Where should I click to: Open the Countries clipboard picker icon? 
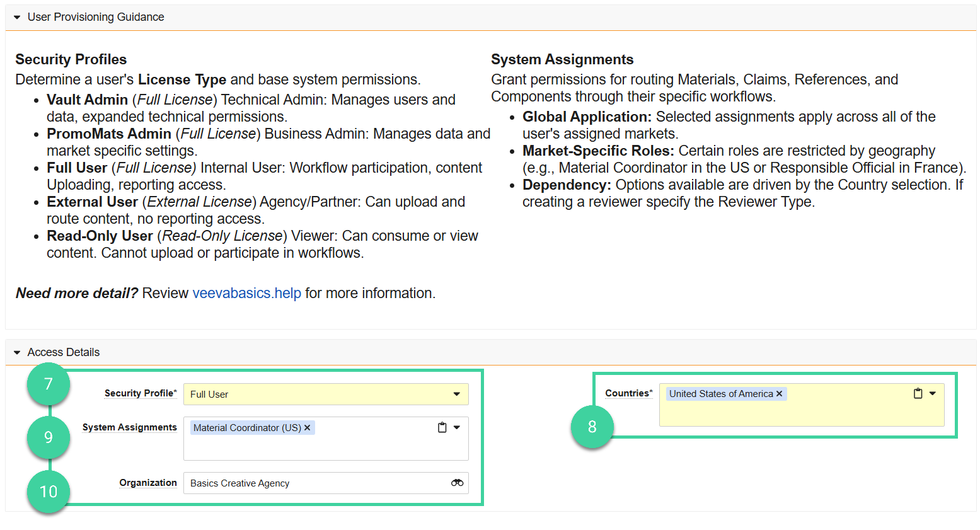[x=918, y=393]
